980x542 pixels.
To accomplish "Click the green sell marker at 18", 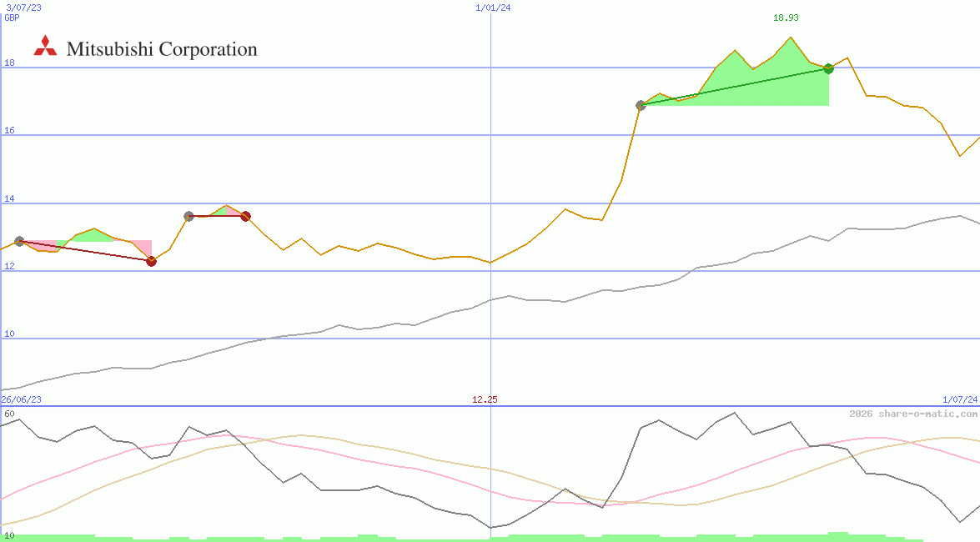I will 829,68.
